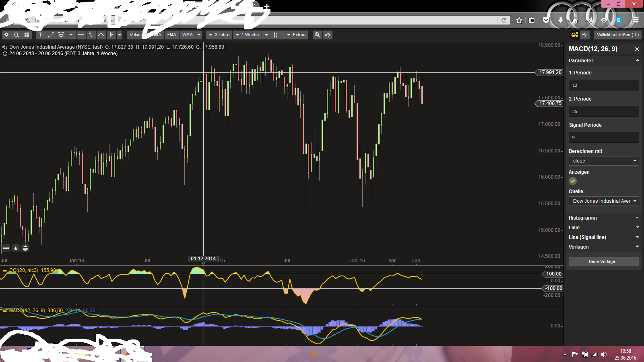Click the Skype toolbar icon
This screenshot has height=362, width=644.
(x=619, y=20)
